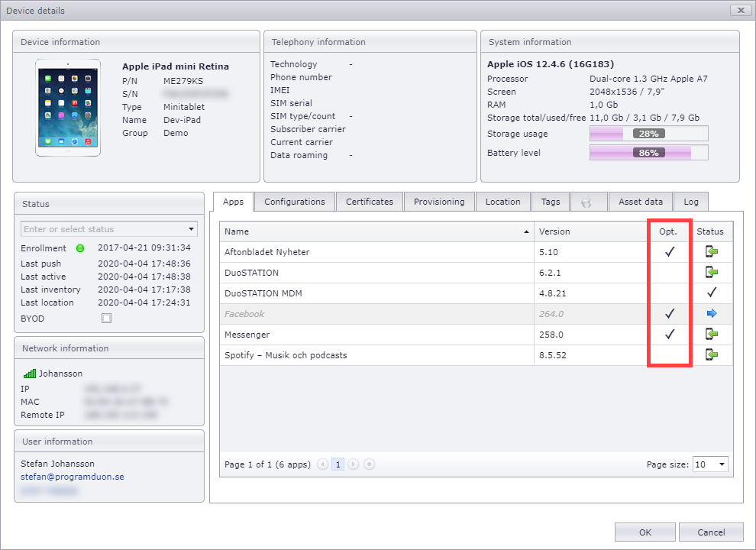Click the Cancel button
This screenshot has width=756, height=550.
pyautogui.click(x=711, y=532)
